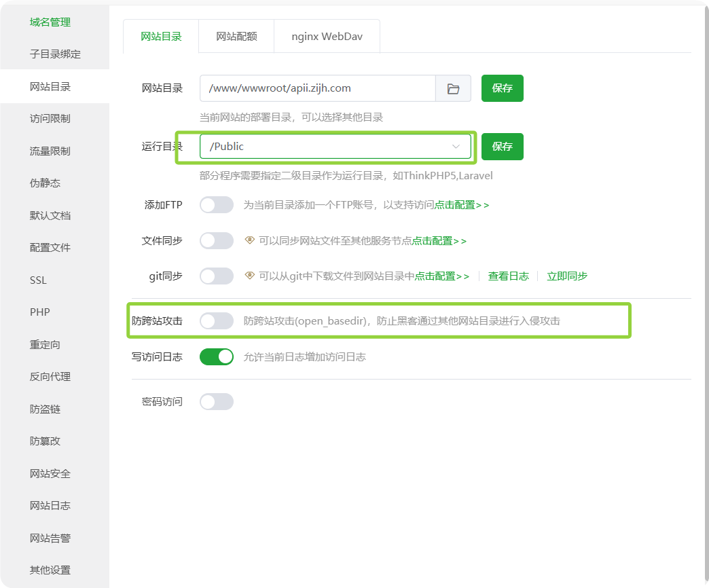The height and width of the screenshot is (588, 709).
Task: Select 伪静态 from the left menu
Action: [x=45, y=183]
